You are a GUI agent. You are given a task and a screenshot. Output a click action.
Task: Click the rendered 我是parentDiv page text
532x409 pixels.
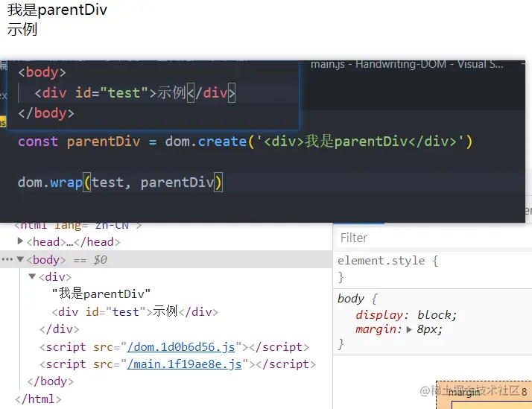[x=57, y=10]
